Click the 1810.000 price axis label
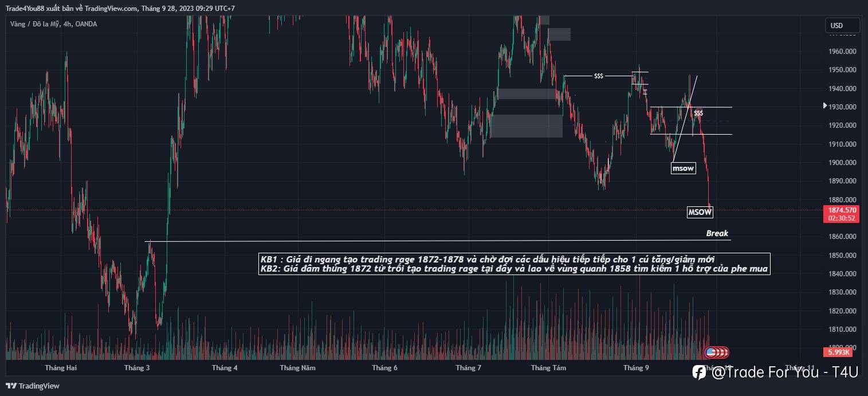This screenshot has width=868, height=396. click(842, 329)
